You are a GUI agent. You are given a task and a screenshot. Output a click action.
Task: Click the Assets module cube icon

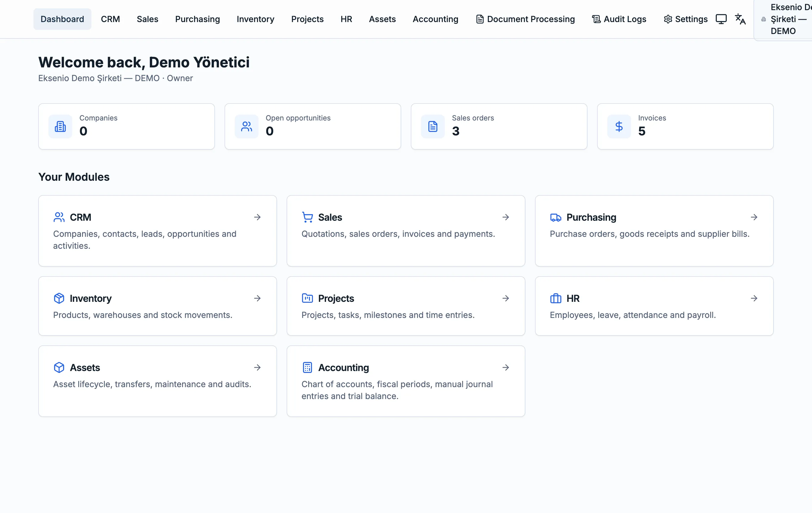59,367
